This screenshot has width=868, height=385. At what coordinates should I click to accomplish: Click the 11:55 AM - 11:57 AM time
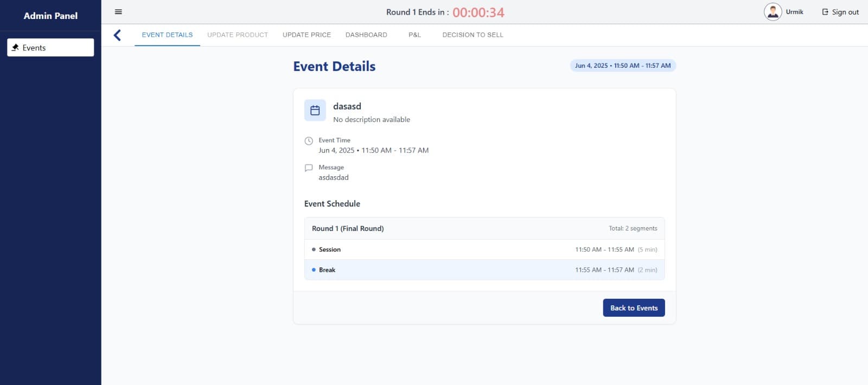[x=604, y=269]
